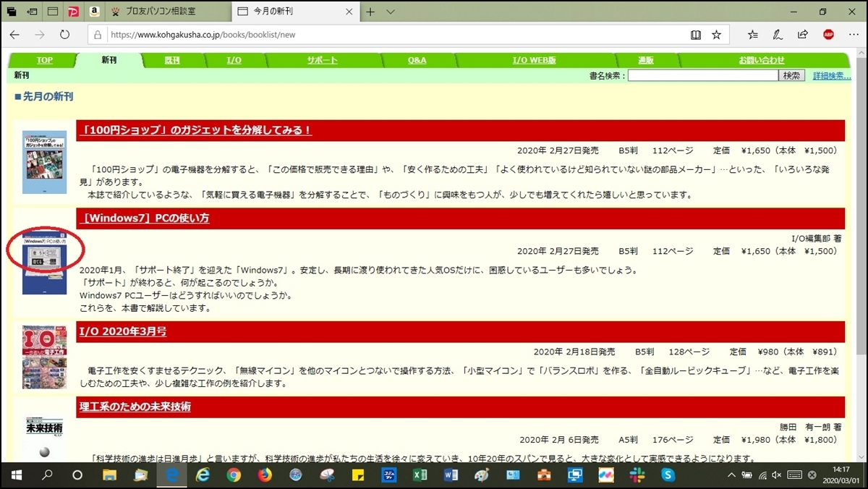This screenshot has height=489, width=868.
Task: Open reading view book icon
Action: (x=696, y=35)
